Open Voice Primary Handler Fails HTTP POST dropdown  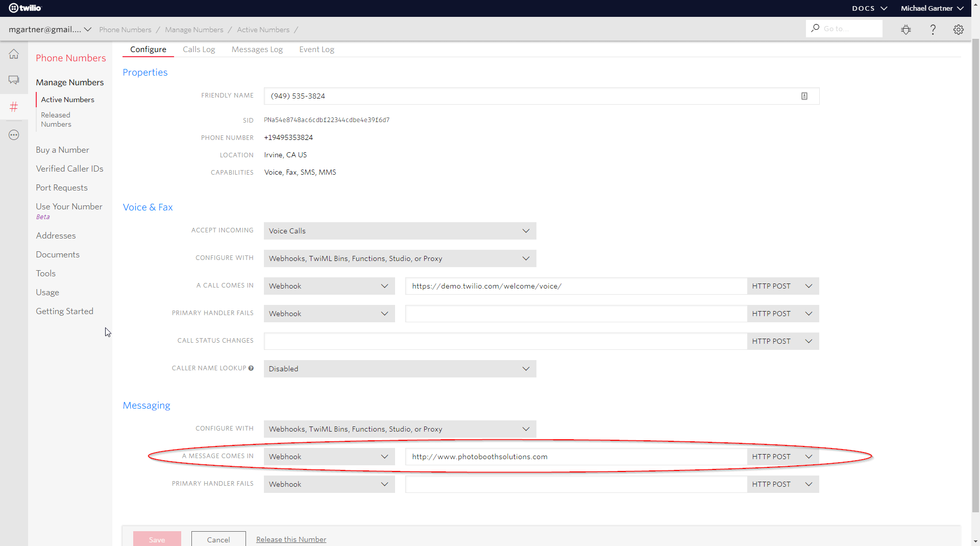click(783, 314)
